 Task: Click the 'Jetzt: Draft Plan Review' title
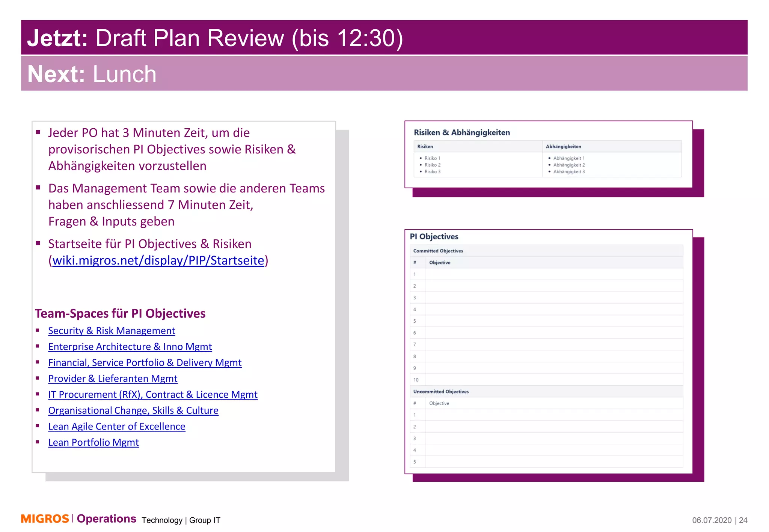click(x=215, y=38)
